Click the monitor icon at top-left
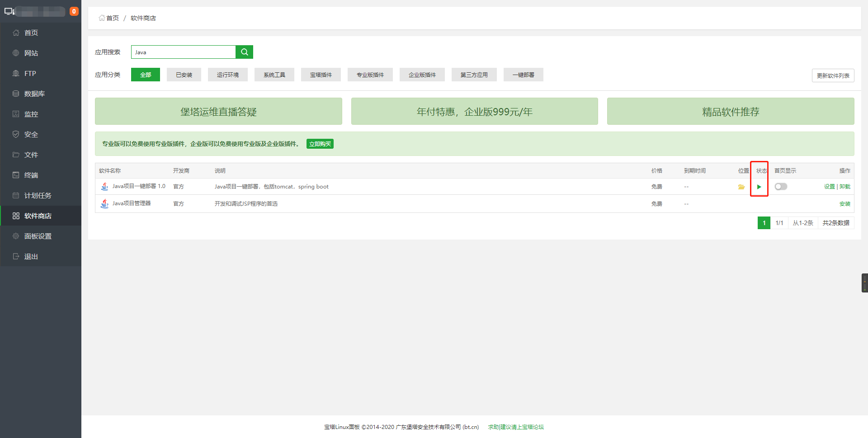The image size is (868, 438). (9, 11)
